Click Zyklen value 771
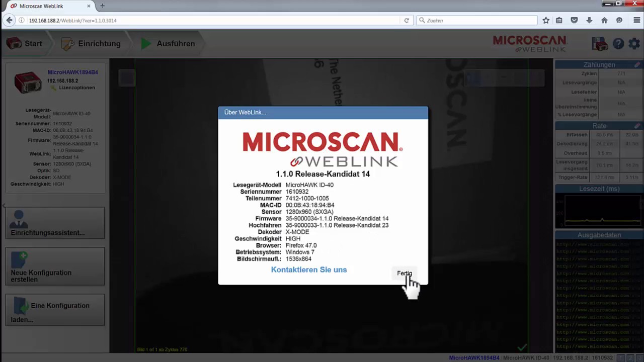The image size is (644, 362). 621,74
